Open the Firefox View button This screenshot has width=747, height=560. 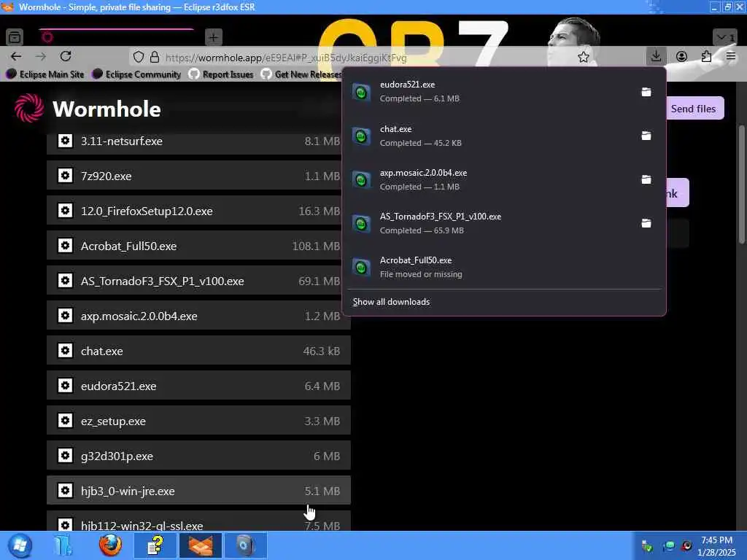pos(15,37)
